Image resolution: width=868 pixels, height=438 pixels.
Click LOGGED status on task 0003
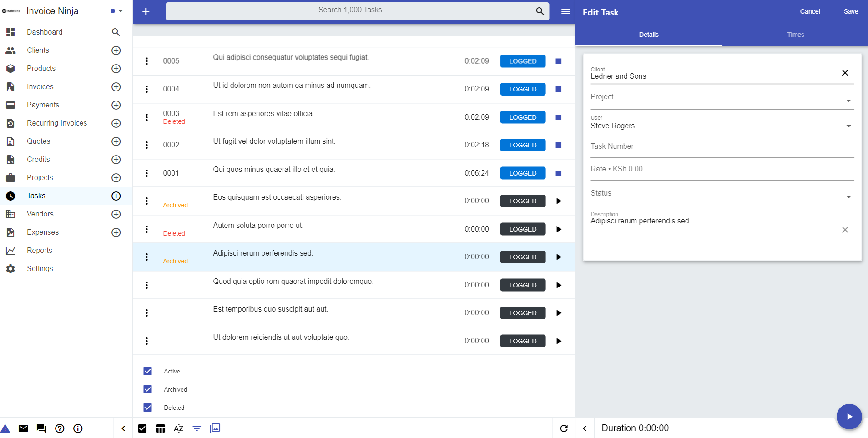coord(523,117)
